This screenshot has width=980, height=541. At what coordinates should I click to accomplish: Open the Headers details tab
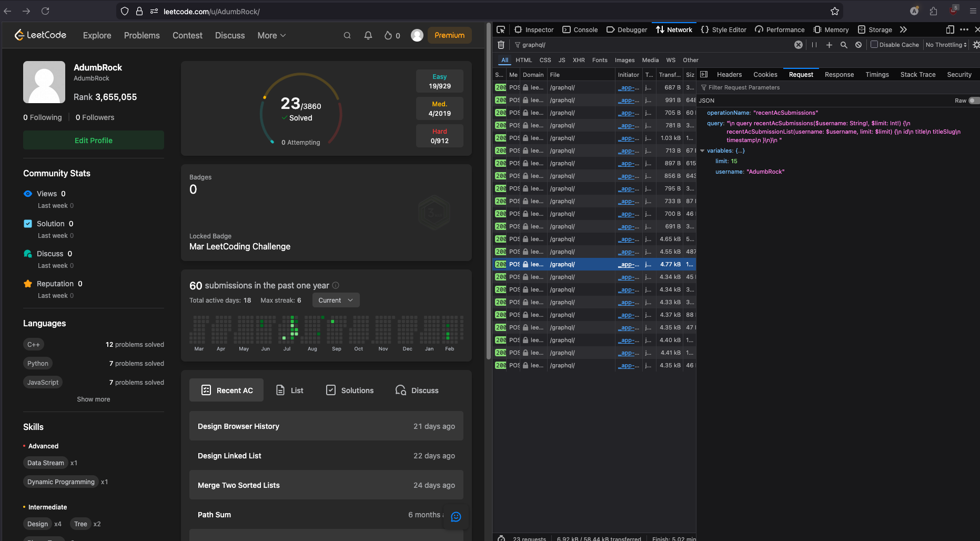click(729, 74)
